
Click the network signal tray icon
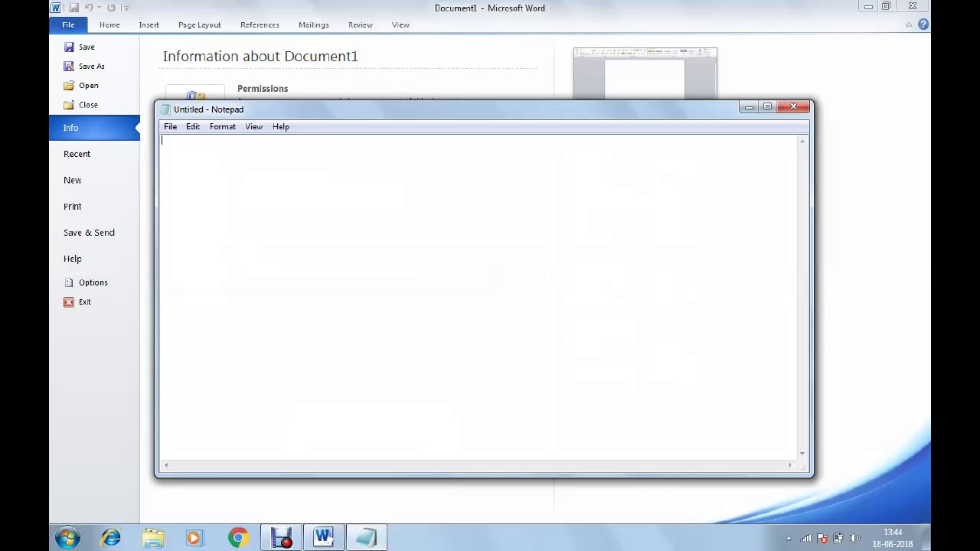point(806,538)
